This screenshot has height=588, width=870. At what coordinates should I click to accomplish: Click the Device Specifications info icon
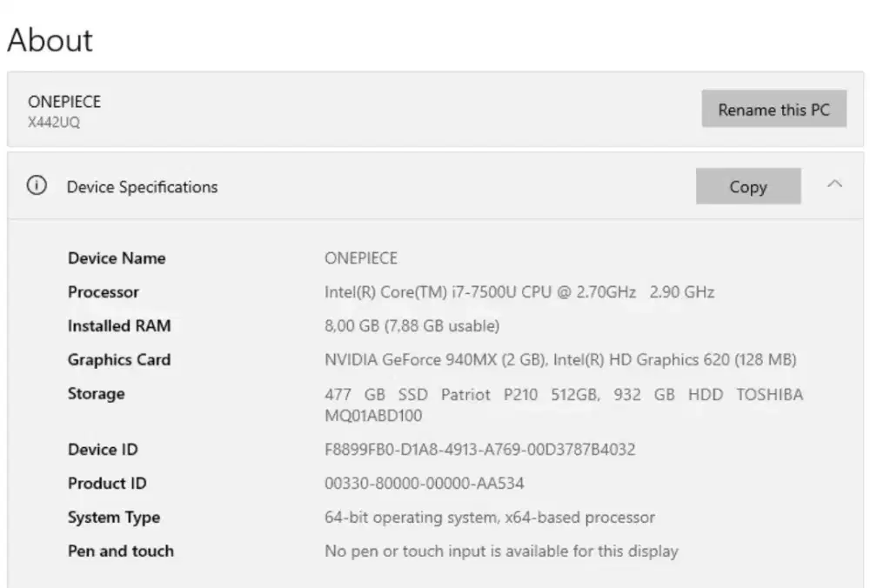(37, 185)
